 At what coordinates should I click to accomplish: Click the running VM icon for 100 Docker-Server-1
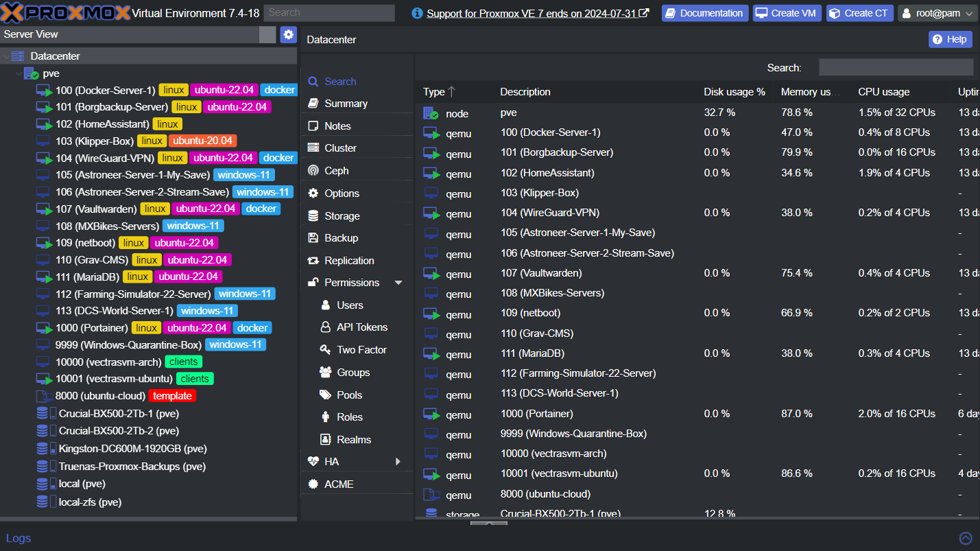click(x=45, y=91)
